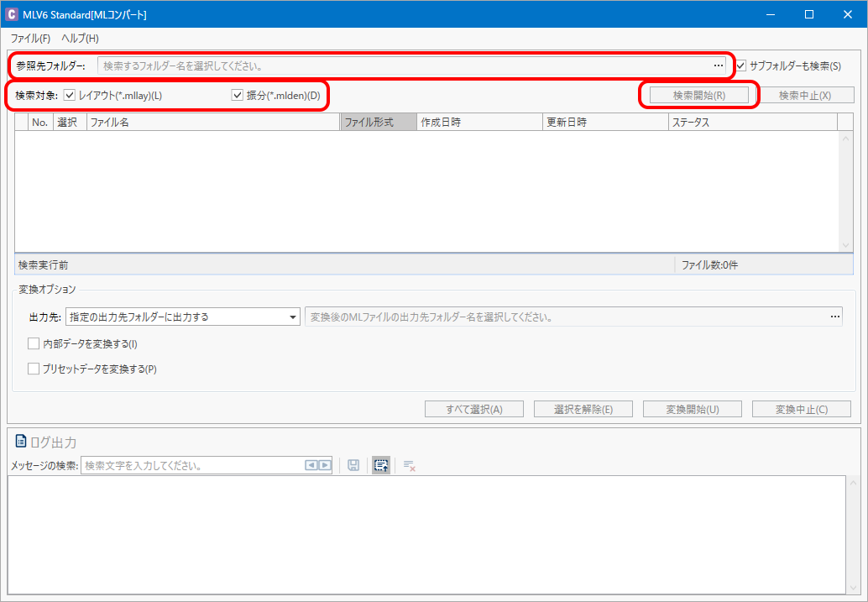
Task: Sort by ファイル形式 column header
Action: tap(379, 123)
